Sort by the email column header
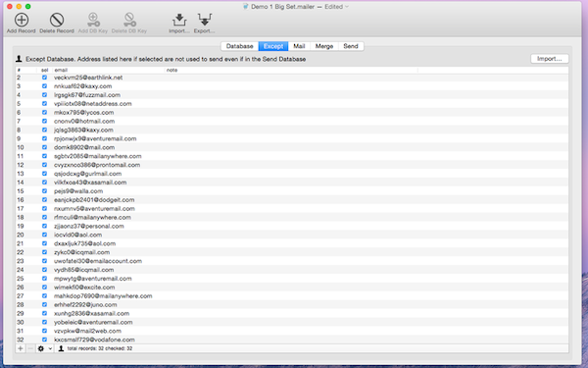Image resolution: width=588 pixels, height=368 pixels. [109, 70]
